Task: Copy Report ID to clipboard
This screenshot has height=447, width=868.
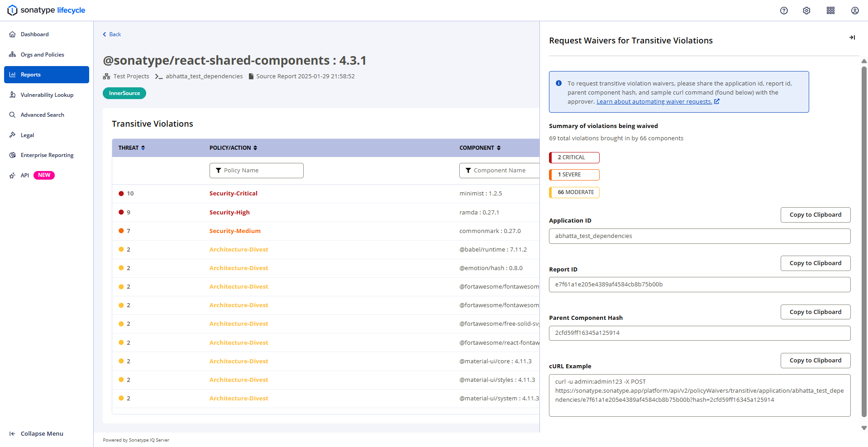Action: coord(816,263)
